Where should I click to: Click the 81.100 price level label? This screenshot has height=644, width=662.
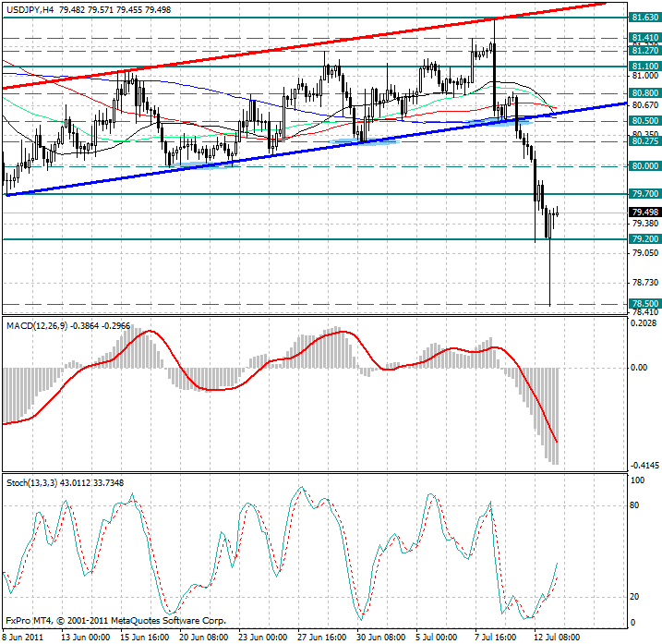(644, 67)
